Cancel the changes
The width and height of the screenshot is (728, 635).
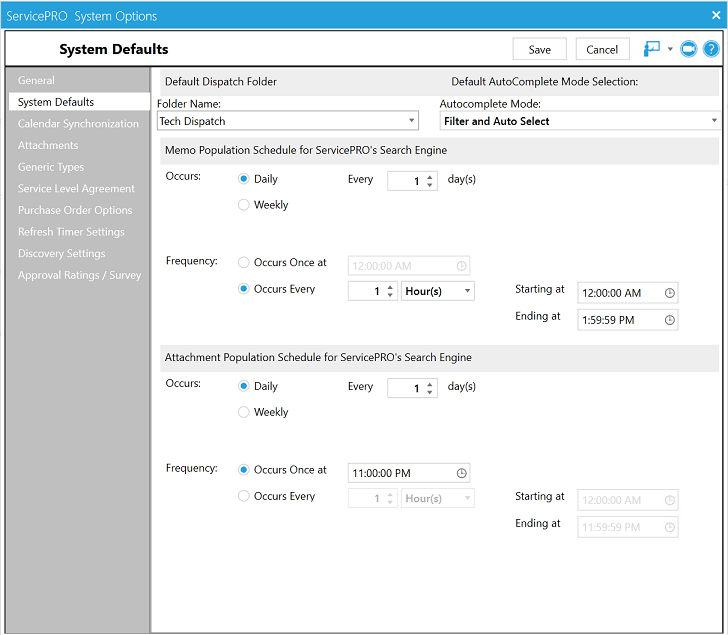pos(602,49)
